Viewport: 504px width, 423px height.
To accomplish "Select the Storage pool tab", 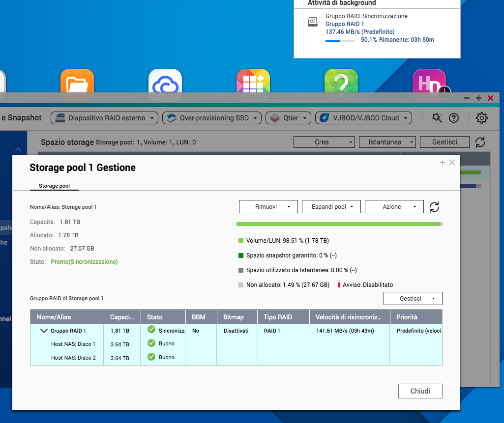I will pyautogui.click(x=54, y=186).
